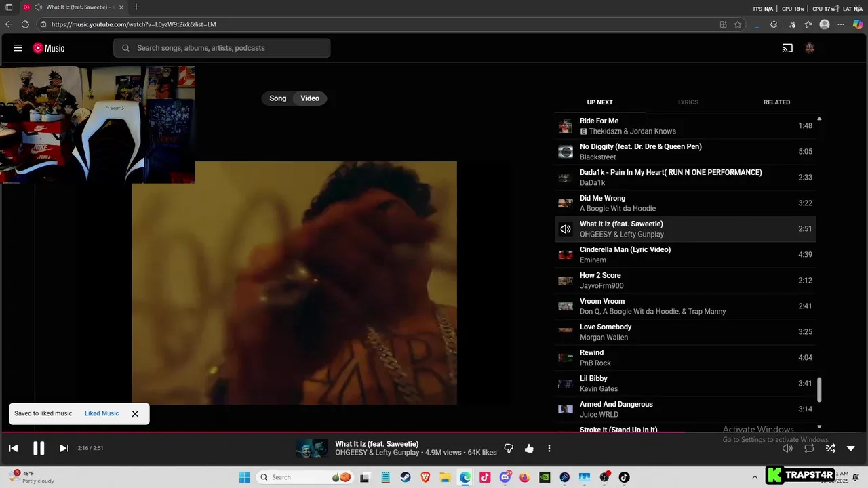Select the LYRICS tab
The image size is (868, 488).
[688, 102]
